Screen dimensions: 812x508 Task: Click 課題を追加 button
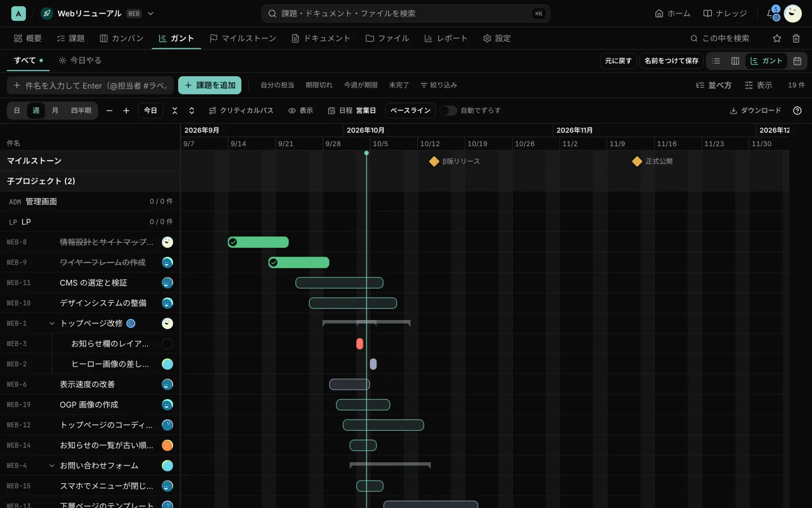pyautogui.click(x=210, y=85)
